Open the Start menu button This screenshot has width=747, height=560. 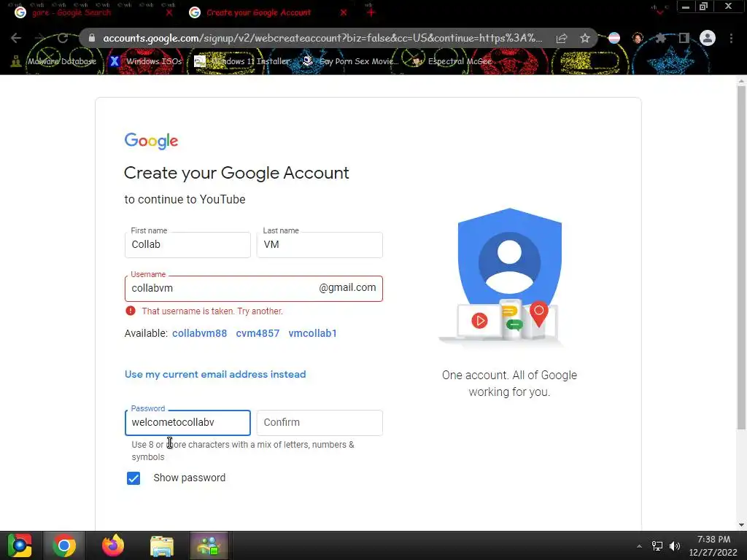(20, 545)
